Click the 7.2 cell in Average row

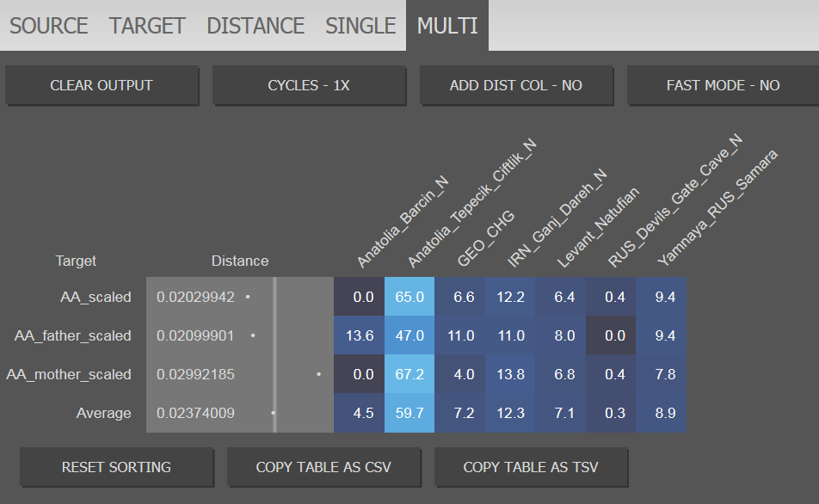point(459,413)
